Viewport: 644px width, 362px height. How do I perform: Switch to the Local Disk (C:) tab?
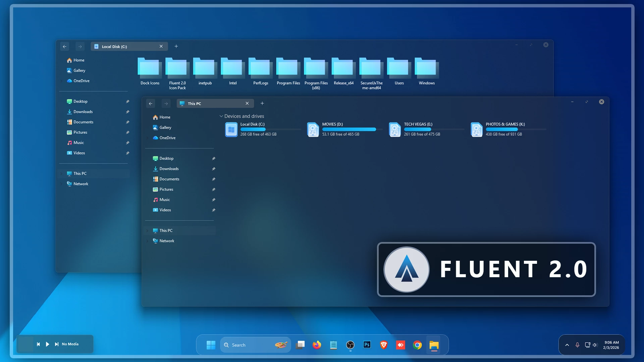pyautogui.click(x=129, y=47)
